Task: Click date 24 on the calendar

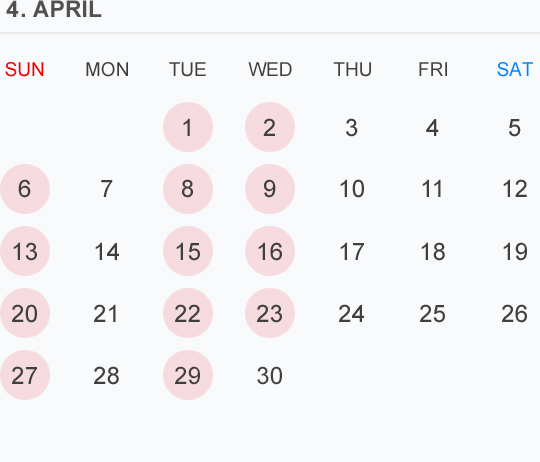Action: click(352, 314)
